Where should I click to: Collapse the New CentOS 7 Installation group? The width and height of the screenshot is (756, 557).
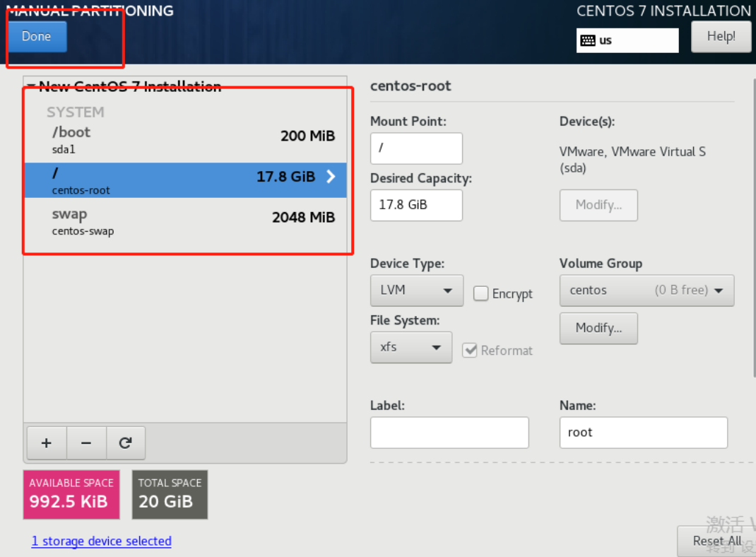(31, 86)
